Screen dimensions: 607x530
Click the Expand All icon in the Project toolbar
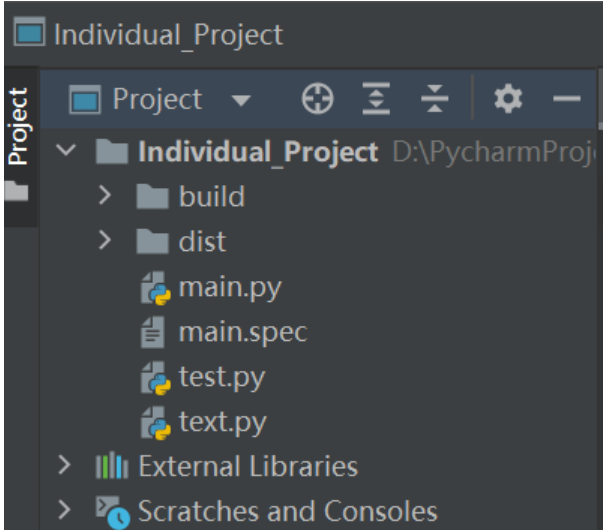376,99
